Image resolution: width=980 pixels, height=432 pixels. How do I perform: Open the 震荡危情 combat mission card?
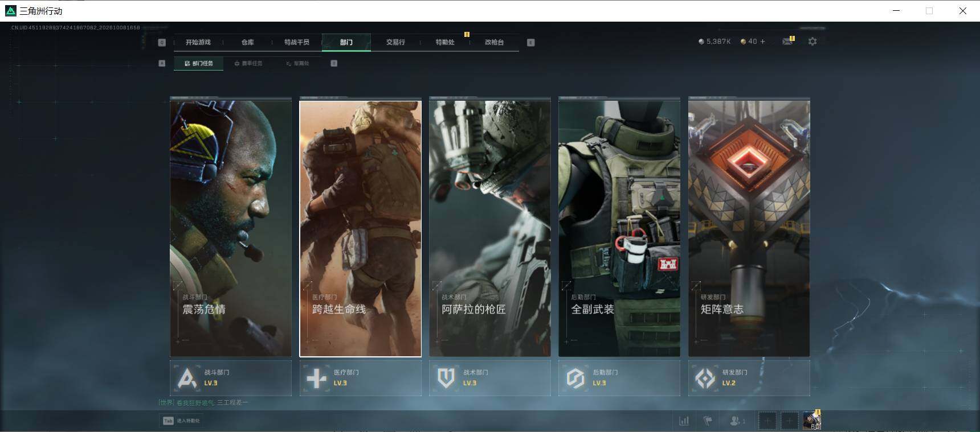coord(231,228)
